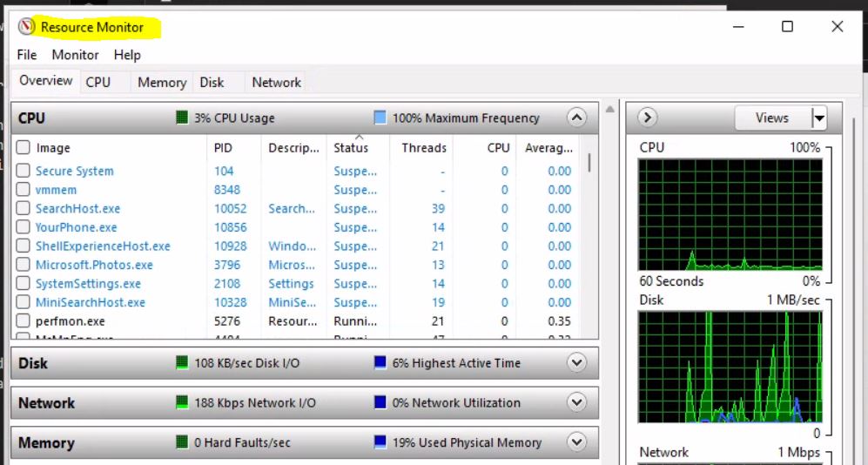Screen dimensions: 868x465
Task: Click the blue Network Utilization indicator square
Action: tap(380, 402)
